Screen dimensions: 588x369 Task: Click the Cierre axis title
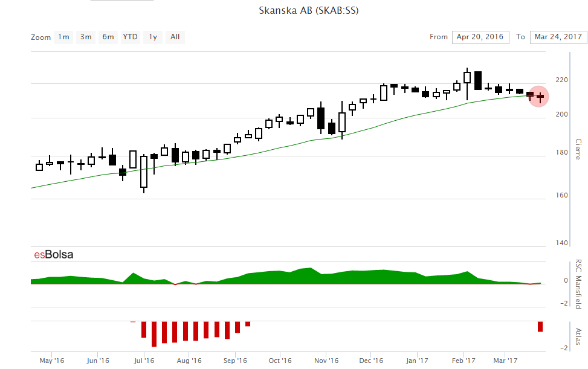578,149
